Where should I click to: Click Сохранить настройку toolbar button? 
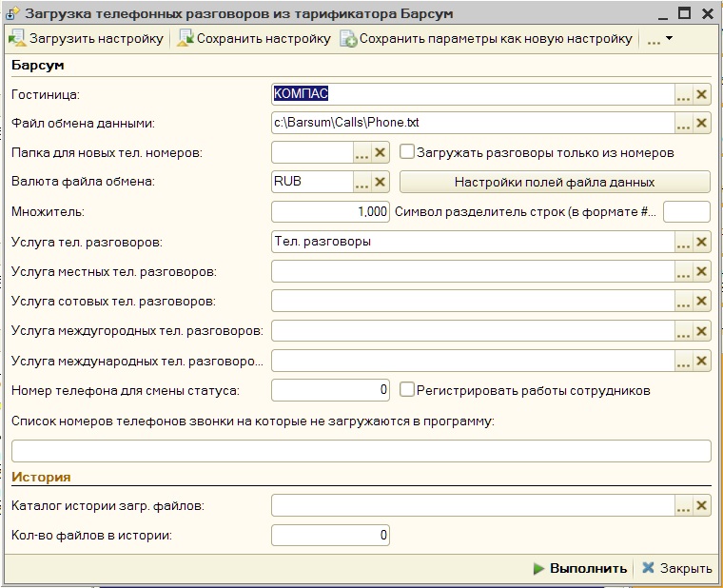pyautogui.click(x=254, y=39)
